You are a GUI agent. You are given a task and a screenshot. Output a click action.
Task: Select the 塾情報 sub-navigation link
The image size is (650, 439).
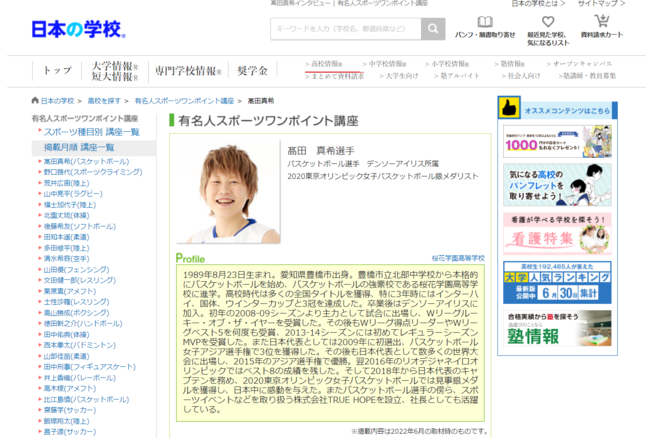click(x=509, y=64)
